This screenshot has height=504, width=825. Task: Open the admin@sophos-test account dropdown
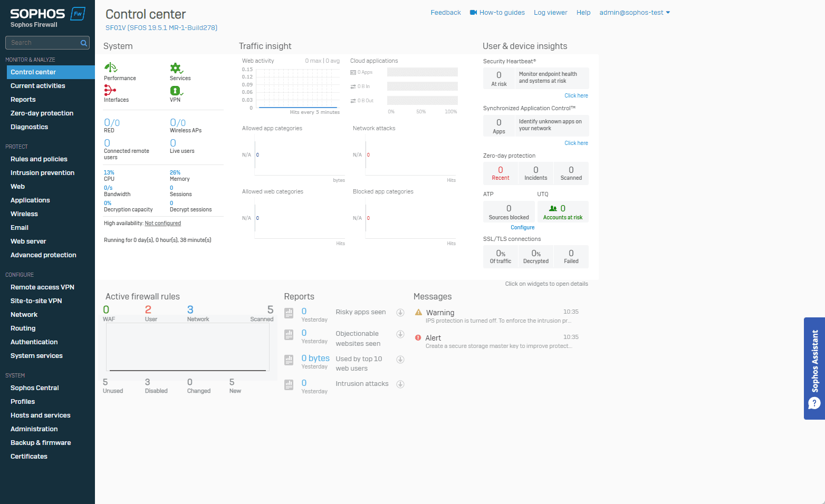click(635, 13)
